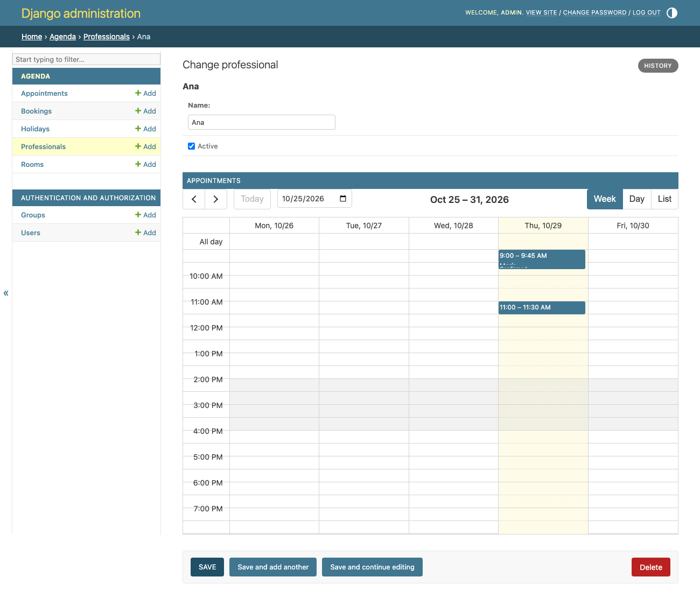Viewport: 700px width, 605px height.
Task: Go to previous week arrow
Action: [194, 199]
